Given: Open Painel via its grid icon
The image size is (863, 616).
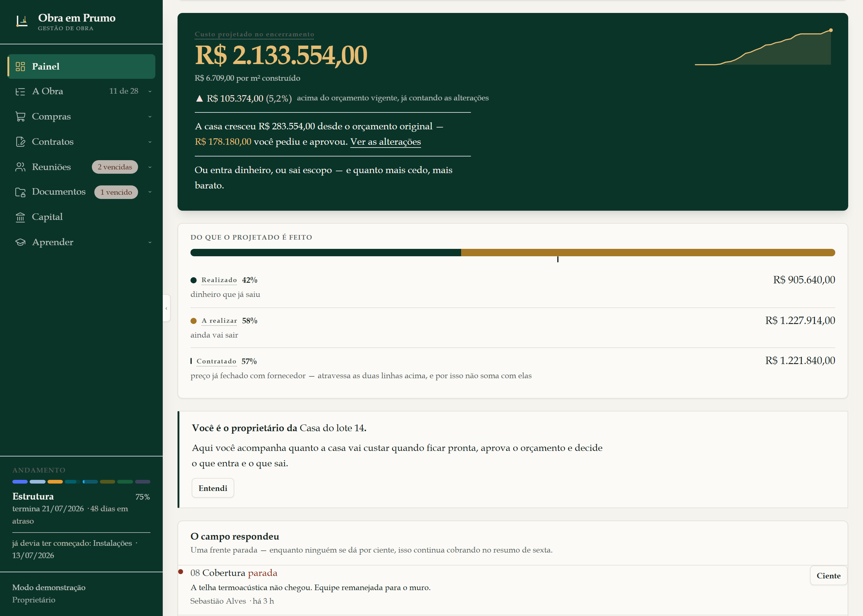Looking at the screenshot, I should pyautogui.click(x=20, y=67).
